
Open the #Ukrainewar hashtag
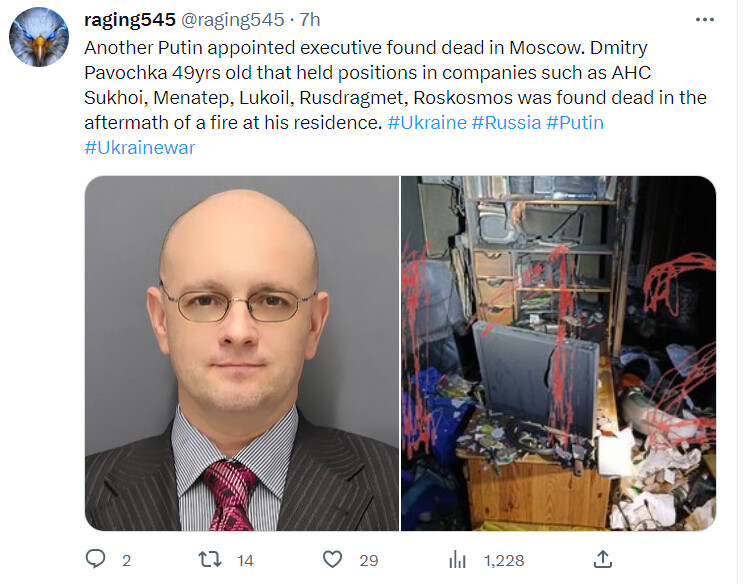139,148
